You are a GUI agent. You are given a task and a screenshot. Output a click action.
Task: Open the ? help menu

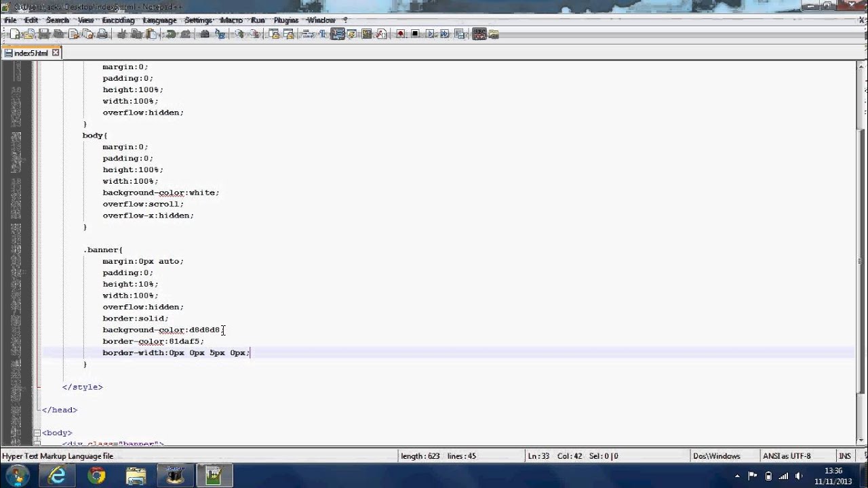(345, 20)
